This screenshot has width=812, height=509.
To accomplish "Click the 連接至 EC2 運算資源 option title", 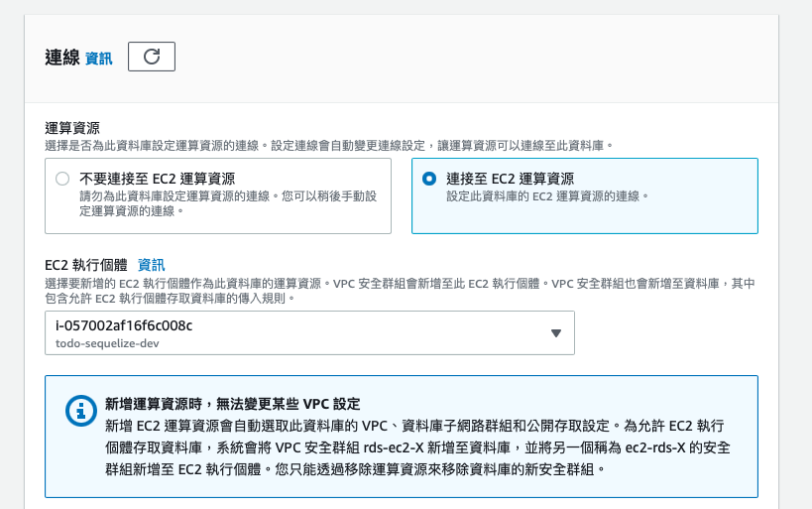I will [510, 179].
